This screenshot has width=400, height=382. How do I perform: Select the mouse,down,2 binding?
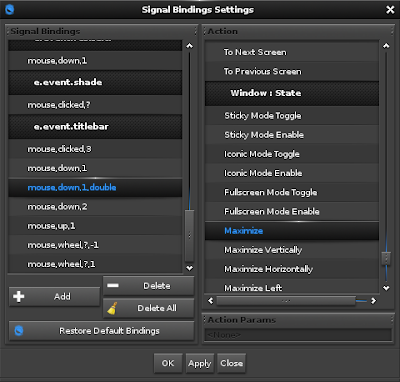click(x=95, y=207)
